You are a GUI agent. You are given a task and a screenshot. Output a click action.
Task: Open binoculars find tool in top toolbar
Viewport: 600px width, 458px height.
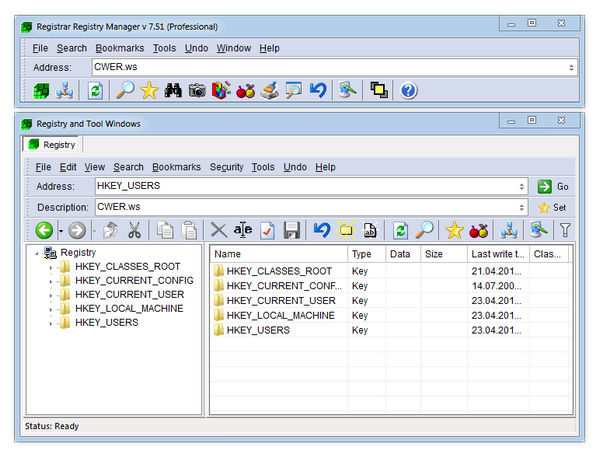point(173,91)
